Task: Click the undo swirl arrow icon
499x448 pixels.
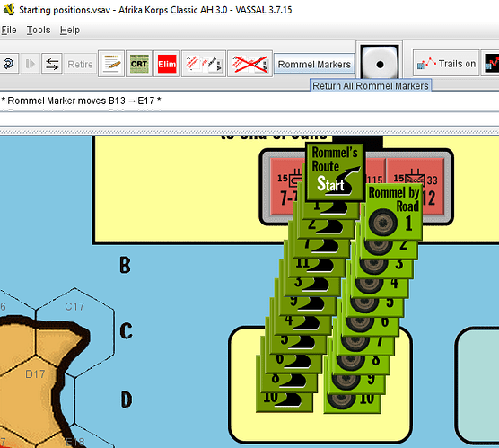Action: tap(8, 64)
